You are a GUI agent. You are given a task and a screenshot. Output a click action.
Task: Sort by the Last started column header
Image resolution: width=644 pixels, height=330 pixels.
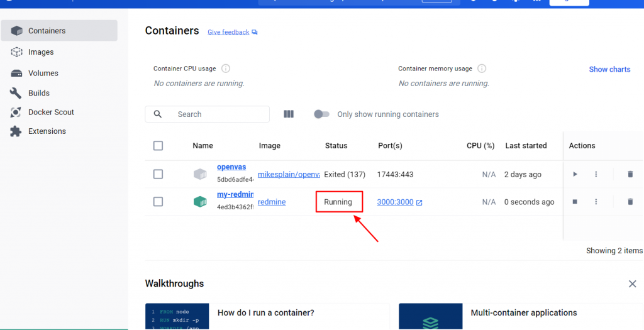click(x=526, y=146)
